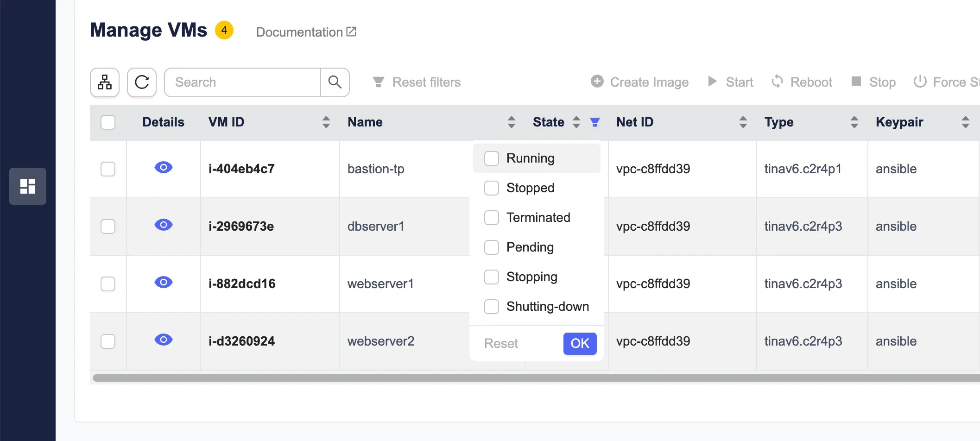The width and height of the screenshot is (980, 441).
Task: Click Reset filters in the toolbar
Action: pyautogui.click(x=417, y=82)
